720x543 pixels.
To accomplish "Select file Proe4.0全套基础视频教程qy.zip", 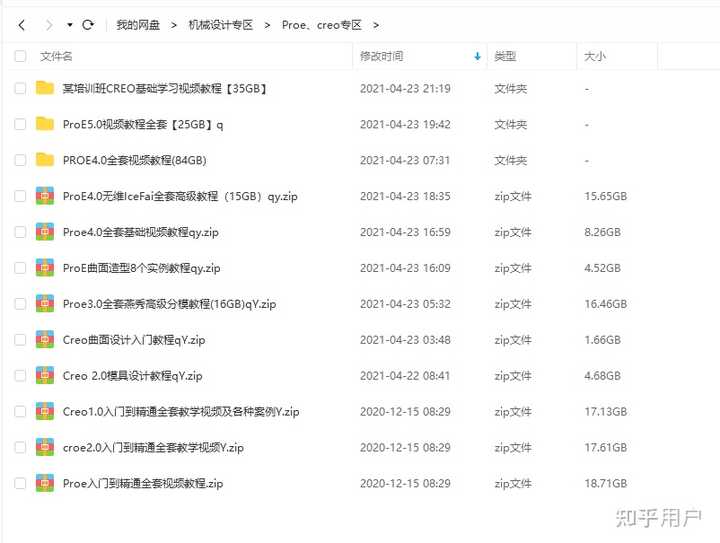I will tap(141, 232).
